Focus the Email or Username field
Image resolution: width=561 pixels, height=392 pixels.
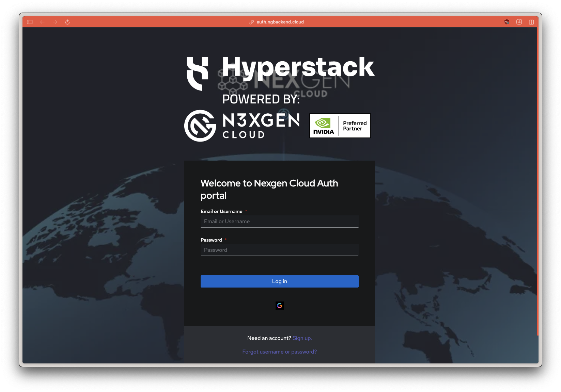coord(280,222)
